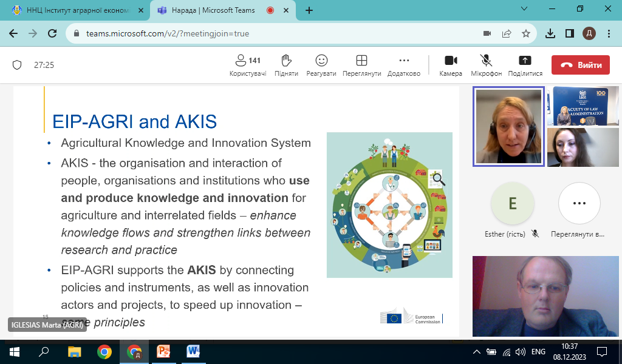Select the active speaker video tile
Image resolution: width=622 pixels, height=364 pixels.
click(508, 127)
